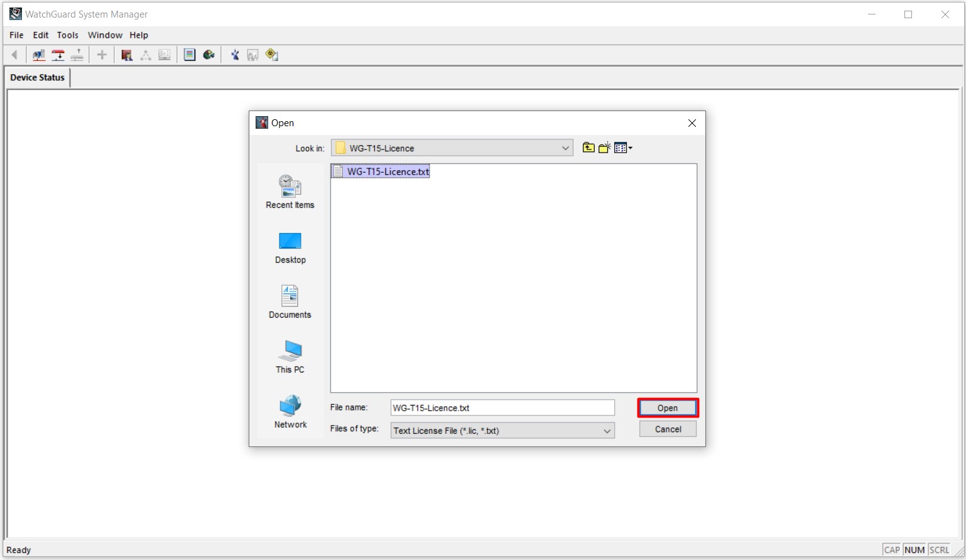Jump to Documents in the dialog sidebar
This screenshot has width=966, height=560.
290,302
